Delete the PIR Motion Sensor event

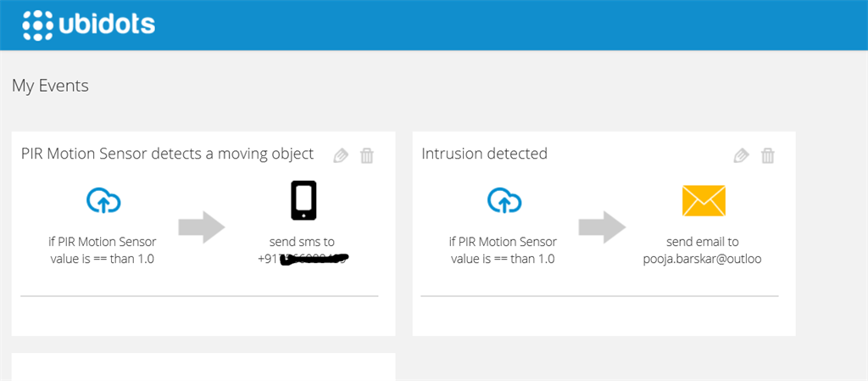point(367,155)
